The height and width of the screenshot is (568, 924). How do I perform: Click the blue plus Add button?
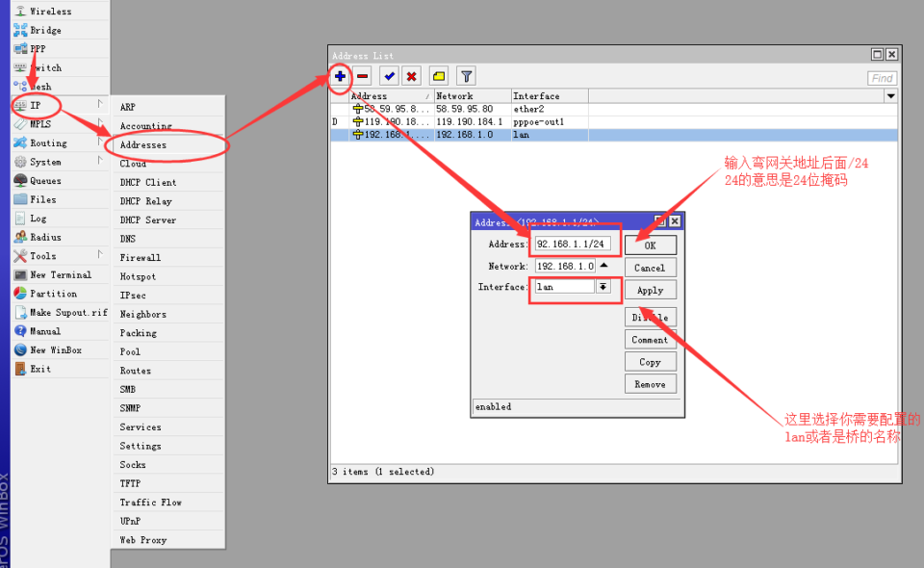(x=340, y=76)
